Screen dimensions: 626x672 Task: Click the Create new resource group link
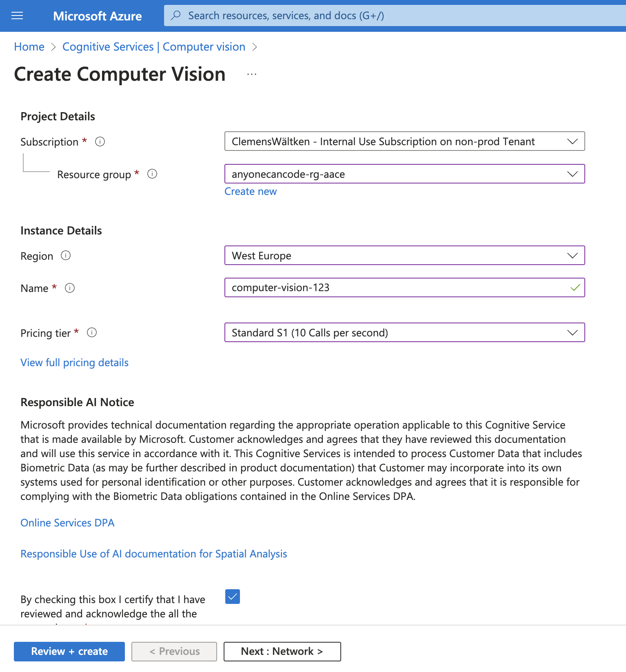pos(250,191)
